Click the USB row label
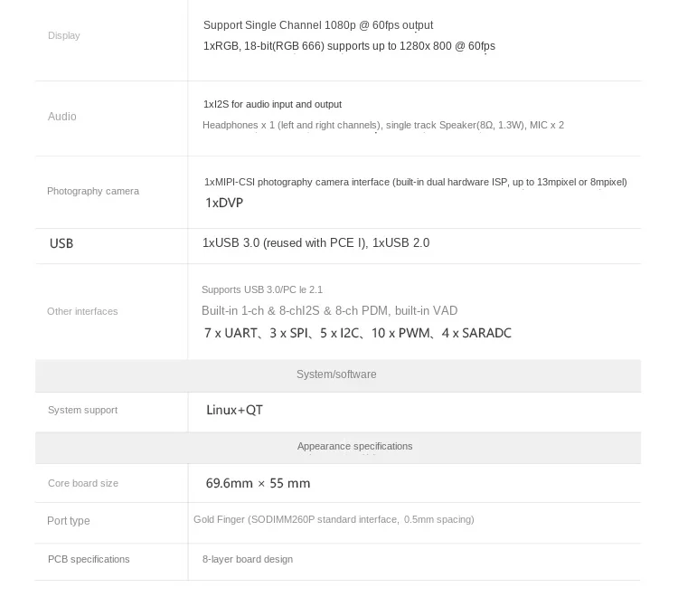This screenshot has width=678, height=616. (61, 243)
